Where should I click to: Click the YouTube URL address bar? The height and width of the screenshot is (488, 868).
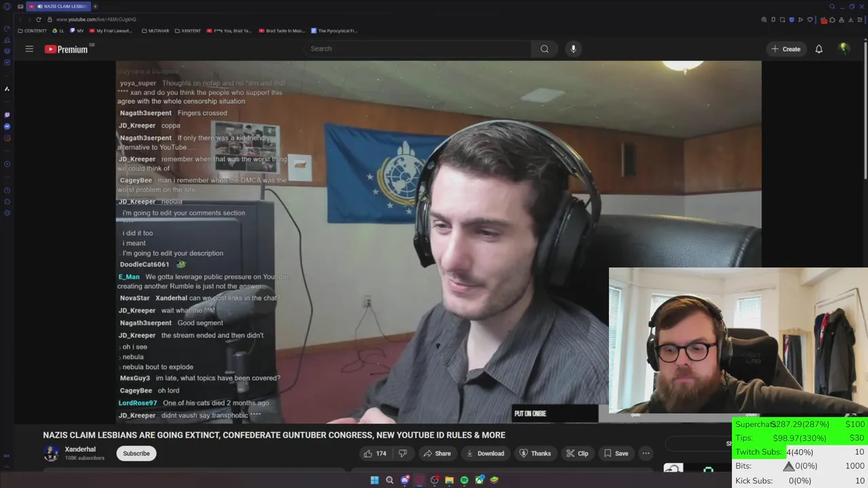(x=96, y=20)
